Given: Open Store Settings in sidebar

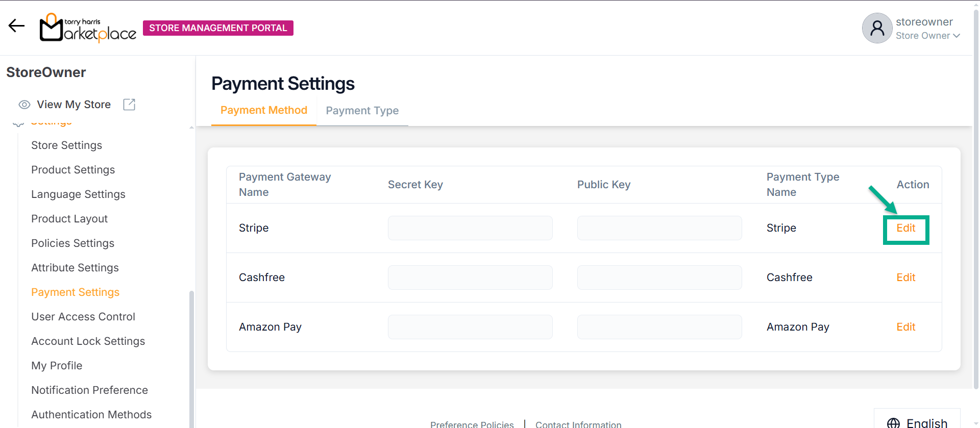Looking at the screenshot, I should point(66,145).
